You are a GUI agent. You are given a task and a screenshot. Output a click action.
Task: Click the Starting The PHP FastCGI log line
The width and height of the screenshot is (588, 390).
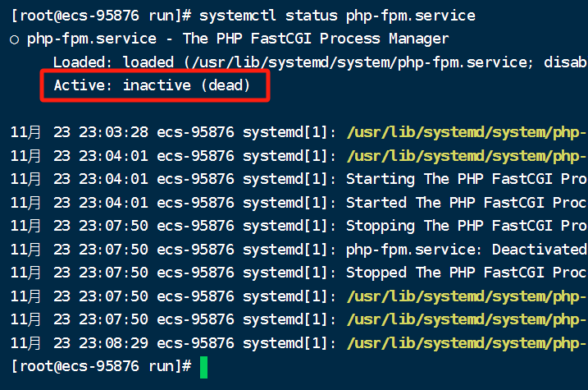pos(467,179)
